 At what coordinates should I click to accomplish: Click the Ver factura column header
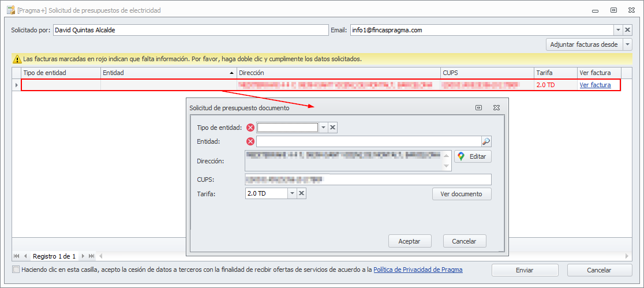click(x=599, y=73)
